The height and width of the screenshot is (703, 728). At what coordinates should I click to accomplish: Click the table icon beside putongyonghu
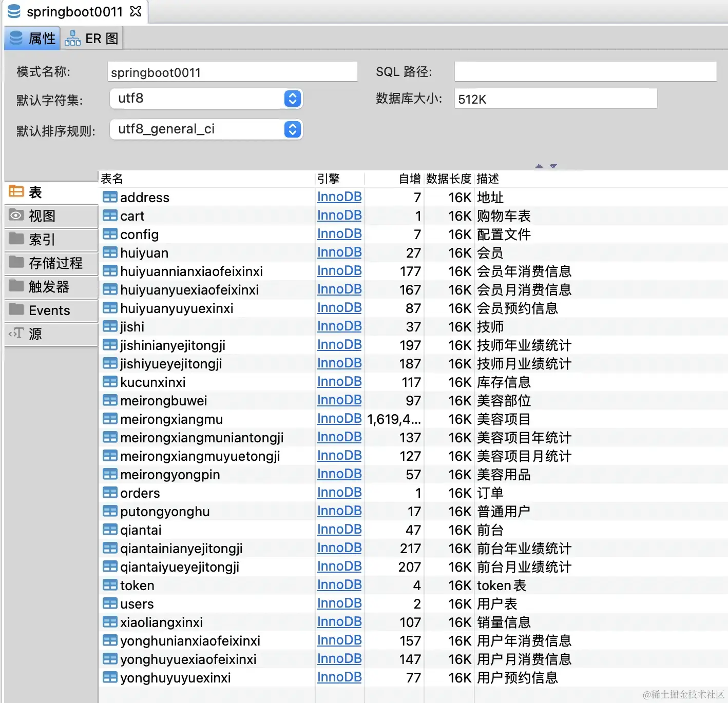click(x=110, y=511)
